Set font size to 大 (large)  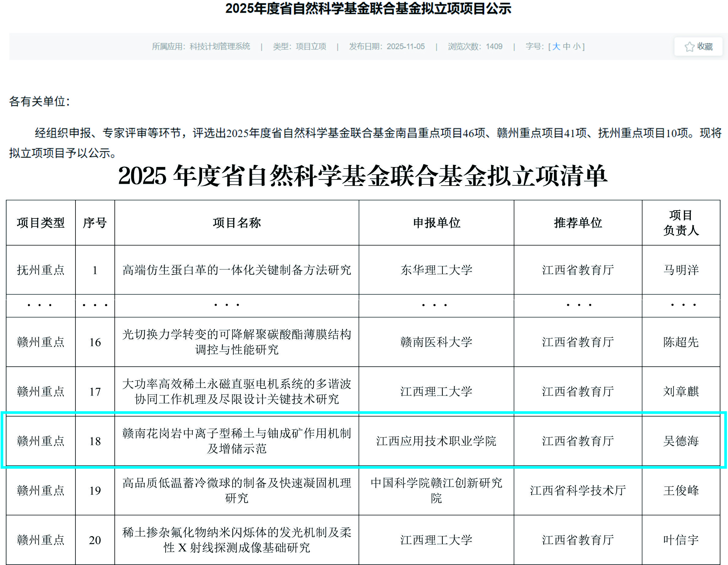pos(556,47)
